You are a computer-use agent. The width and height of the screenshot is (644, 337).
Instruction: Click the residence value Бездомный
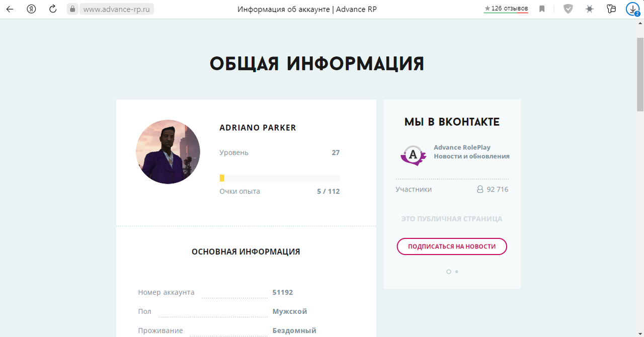coord(294,330)
